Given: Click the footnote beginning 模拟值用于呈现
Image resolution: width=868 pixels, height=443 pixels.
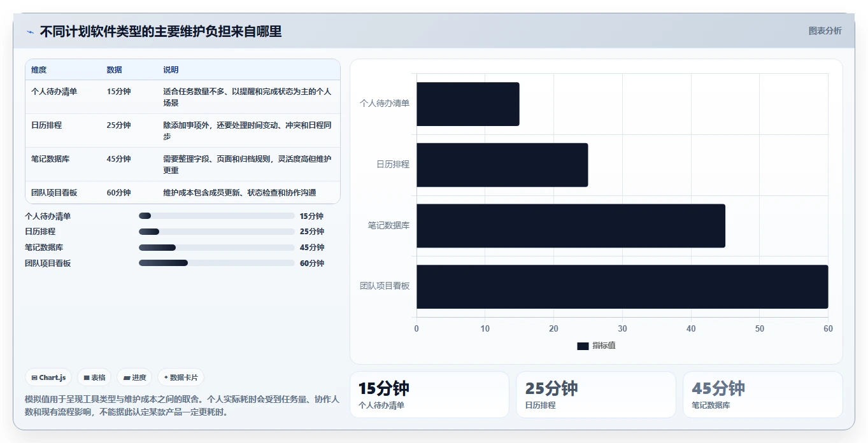Looking at the screenshot, I should (182, 405).
